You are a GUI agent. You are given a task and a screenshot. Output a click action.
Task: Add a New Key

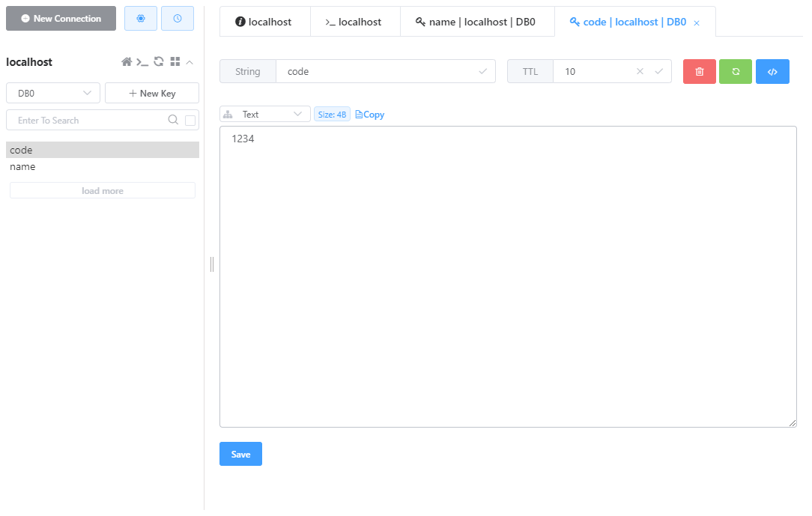point(152,93)
